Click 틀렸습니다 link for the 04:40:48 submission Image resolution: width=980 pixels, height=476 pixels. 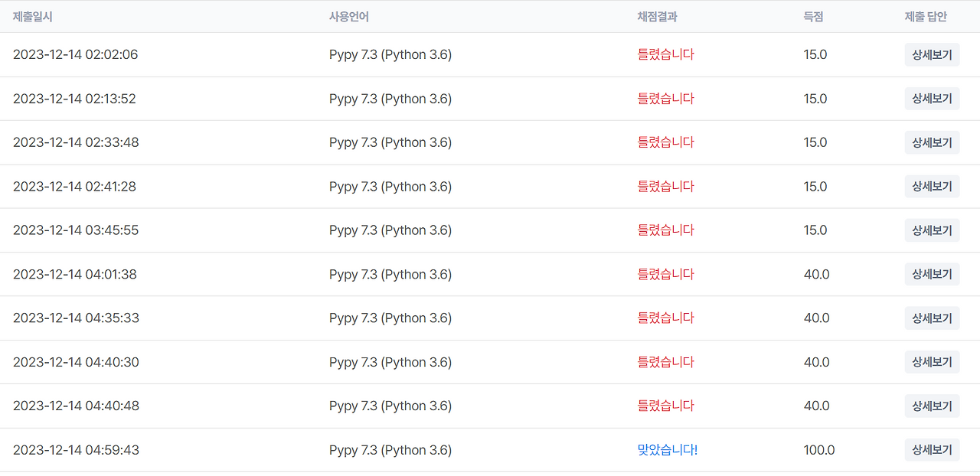(666, 406)
